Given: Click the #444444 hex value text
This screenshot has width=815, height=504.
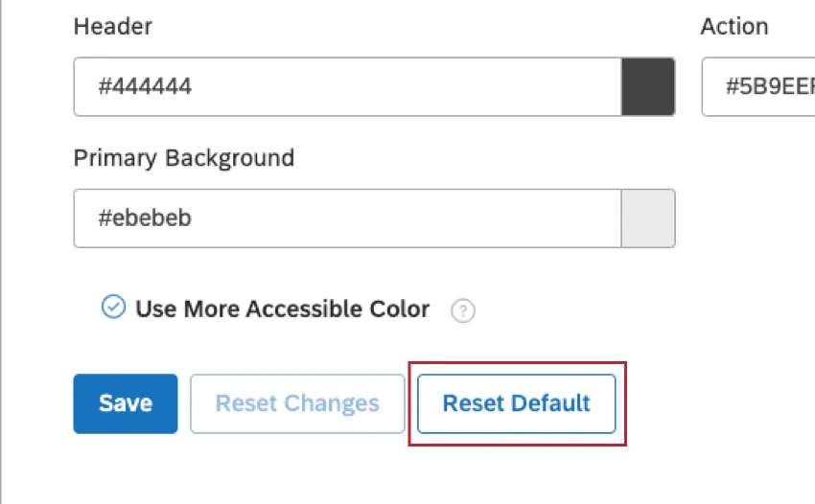Looking at the screenshot, I should click(145, 86).
